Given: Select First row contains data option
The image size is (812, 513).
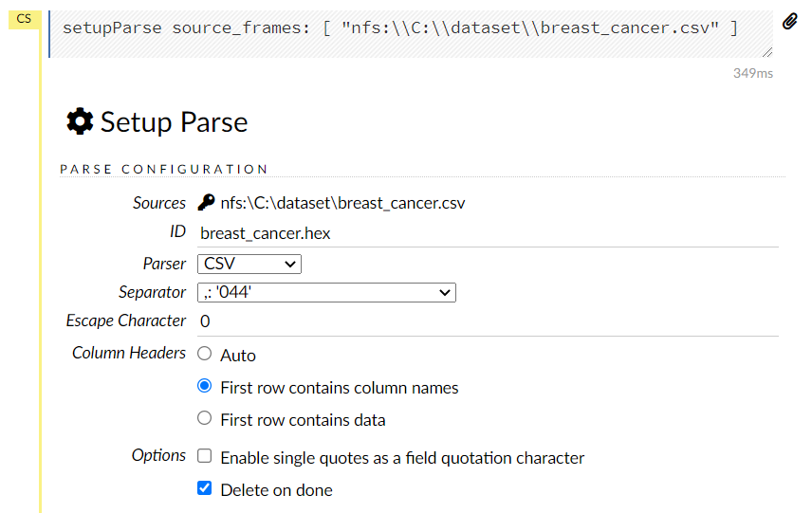Looking at the screenshot, I should [x=204, y=419].
